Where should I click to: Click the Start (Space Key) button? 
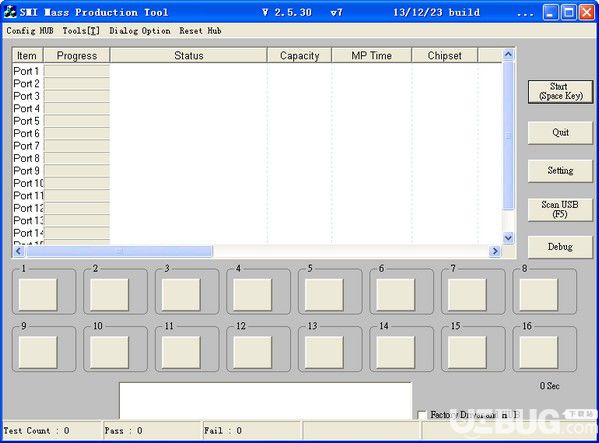(560, 91)
